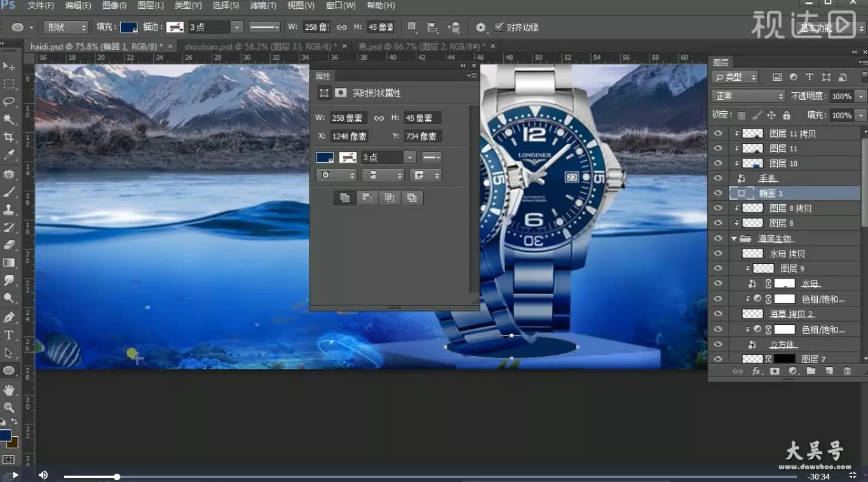
Task: Hide the 水母 拷贝 layer
Action: [x=718, y=254]
